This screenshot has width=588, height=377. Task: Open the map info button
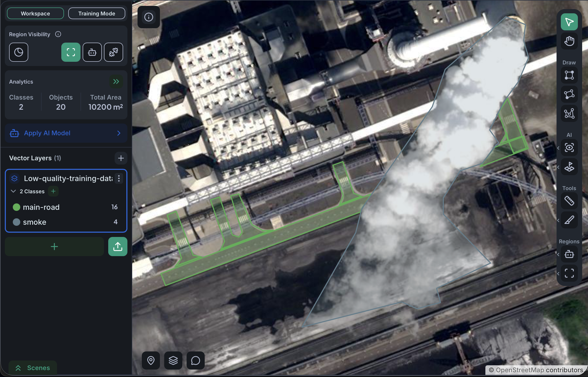click(x=149, y=17)
